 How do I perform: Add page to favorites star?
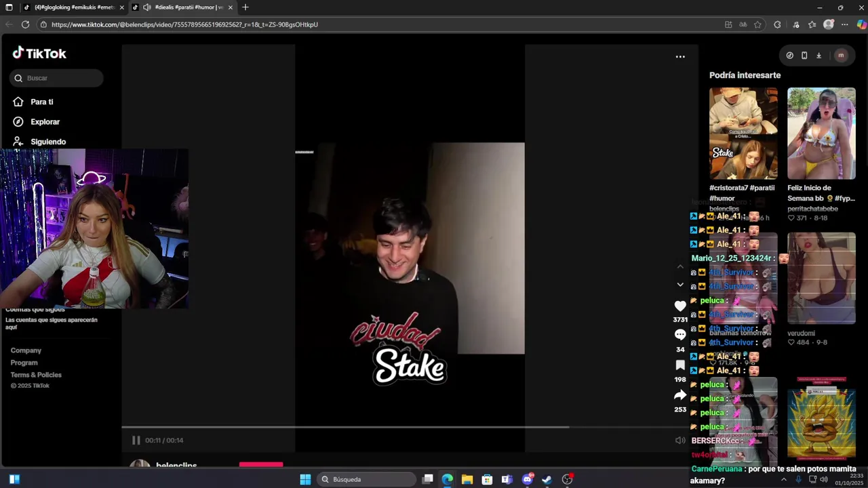757,24
